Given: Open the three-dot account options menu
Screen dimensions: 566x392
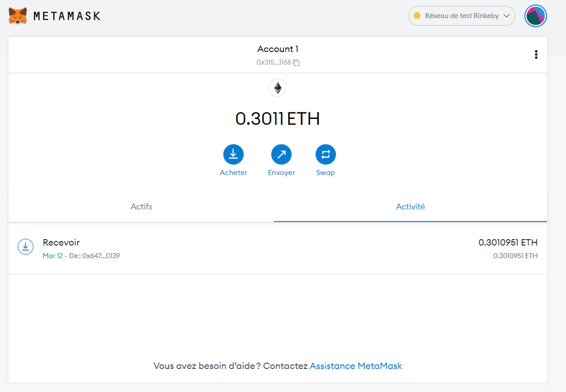Looking at the screenshot, I should coord(536,55).
